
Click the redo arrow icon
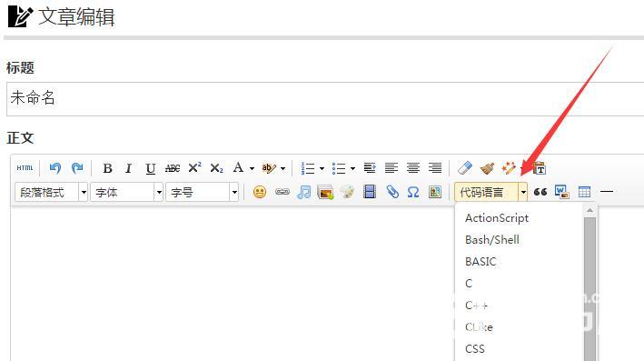tap(77, 167)
